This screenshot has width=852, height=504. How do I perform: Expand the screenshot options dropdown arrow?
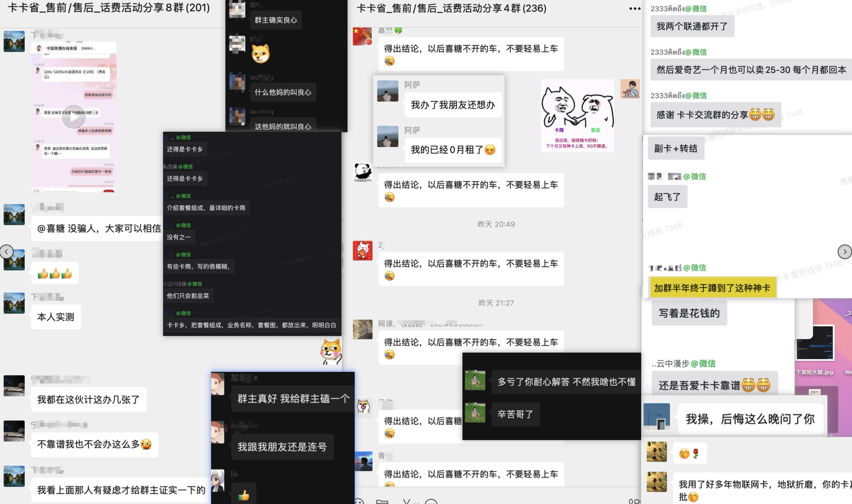(417, 503)
